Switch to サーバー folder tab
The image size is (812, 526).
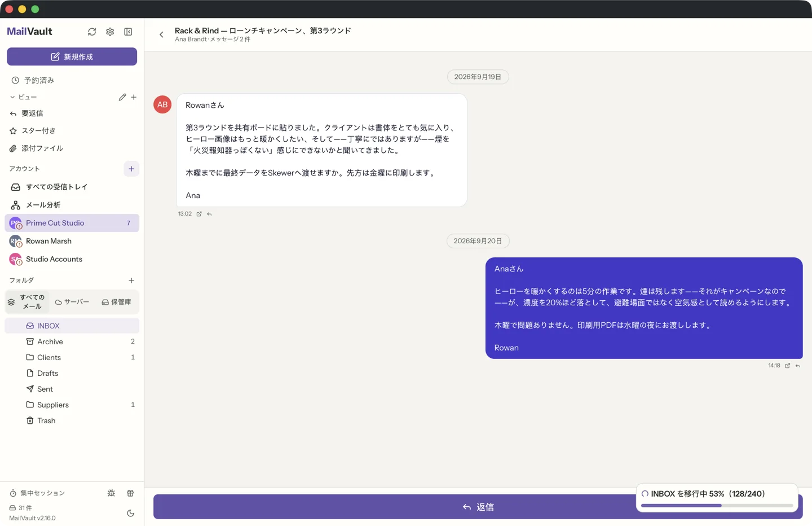click(x=72, y=302)
